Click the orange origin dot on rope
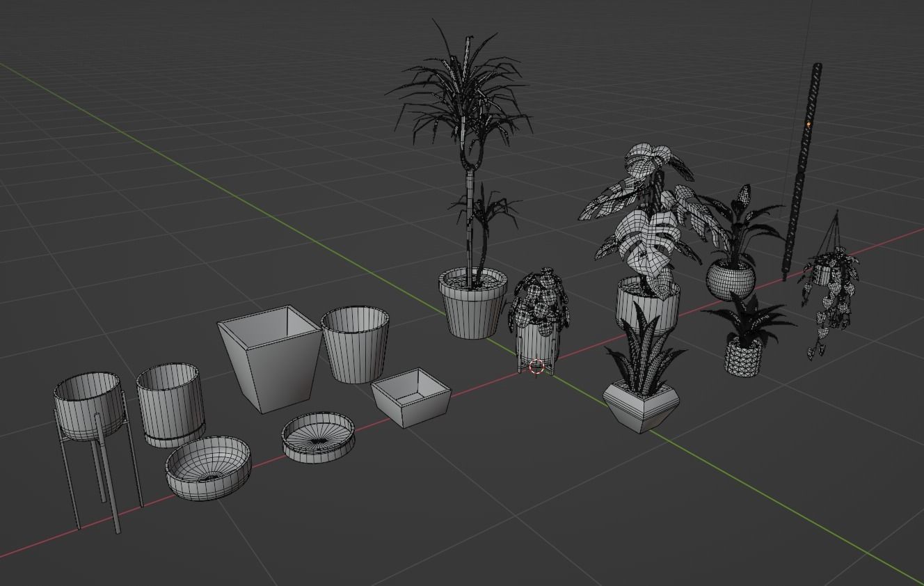 808,124
